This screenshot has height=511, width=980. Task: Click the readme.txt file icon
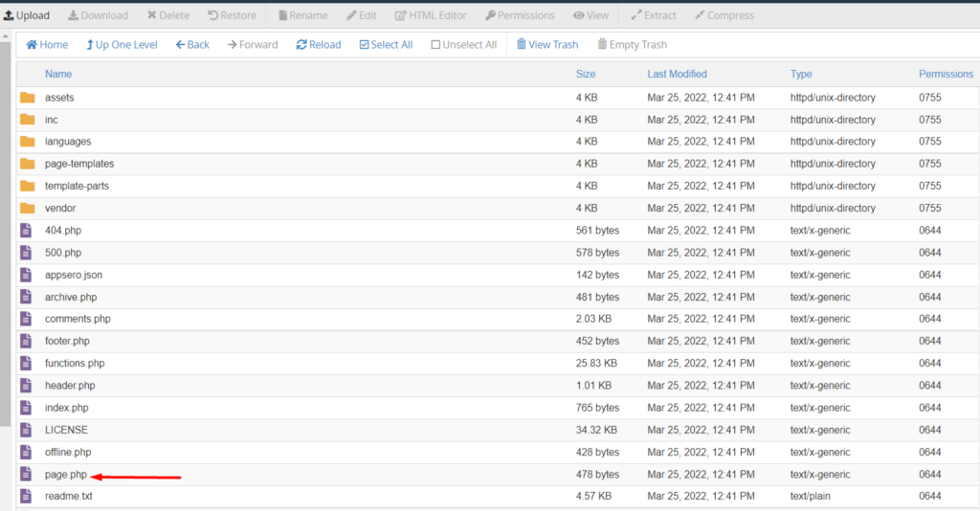(26, 496)
